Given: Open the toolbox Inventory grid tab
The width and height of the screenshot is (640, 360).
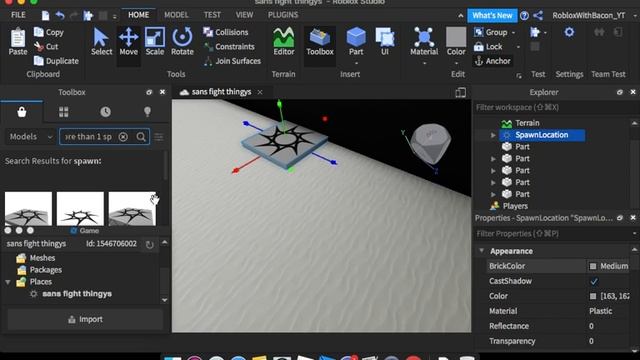Looking at the screenshot, I should 64,112.
